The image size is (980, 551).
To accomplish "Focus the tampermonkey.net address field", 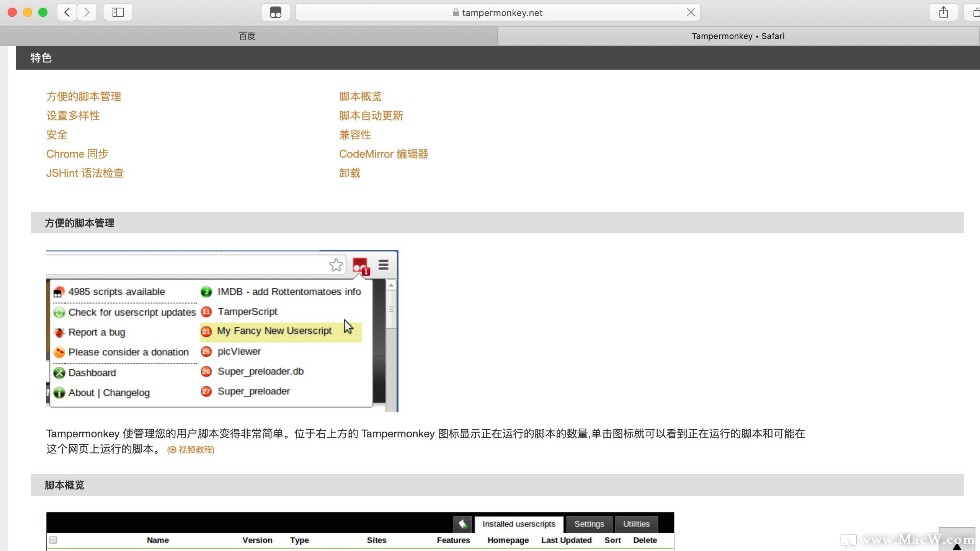I will [x=498, y=12].
